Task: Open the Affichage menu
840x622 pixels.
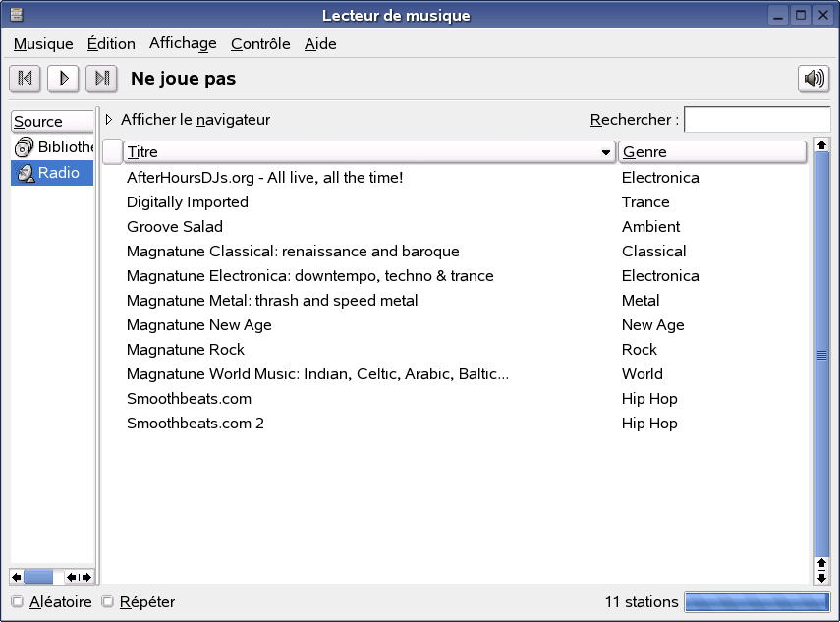Action: [x=183, y=43]
